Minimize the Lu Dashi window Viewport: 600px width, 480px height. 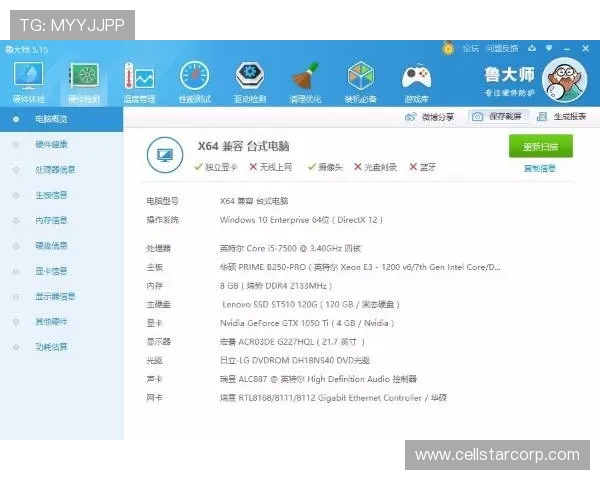tap(567, 49)
